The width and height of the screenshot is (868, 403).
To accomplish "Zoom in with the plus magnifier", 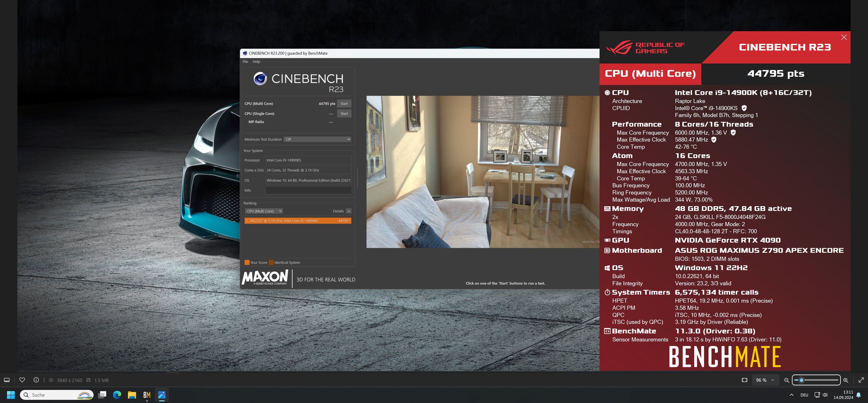I will 846,380.
